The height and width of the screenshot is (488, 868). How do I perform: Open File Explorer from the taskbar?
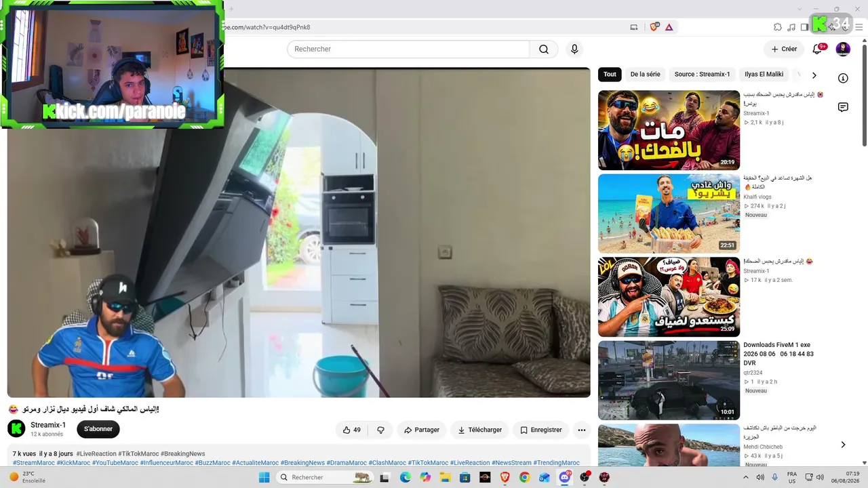[446, 477]
